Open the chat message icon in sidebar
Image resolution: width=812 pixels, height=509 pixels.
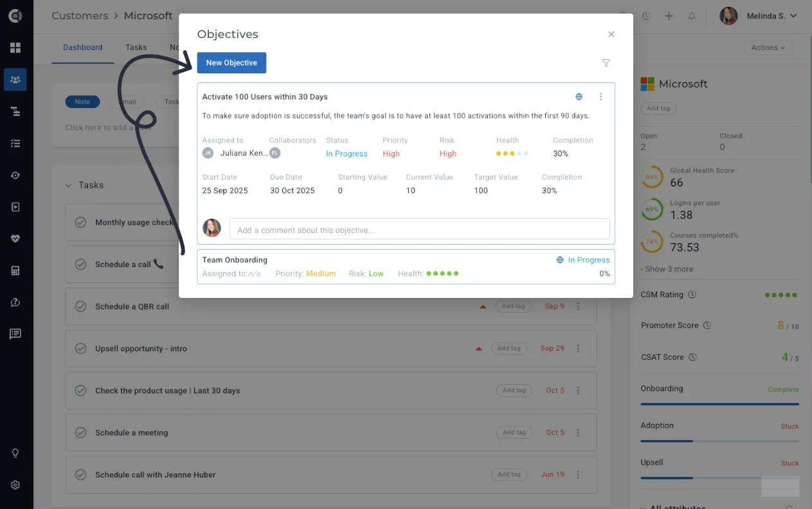click(15, 334)
